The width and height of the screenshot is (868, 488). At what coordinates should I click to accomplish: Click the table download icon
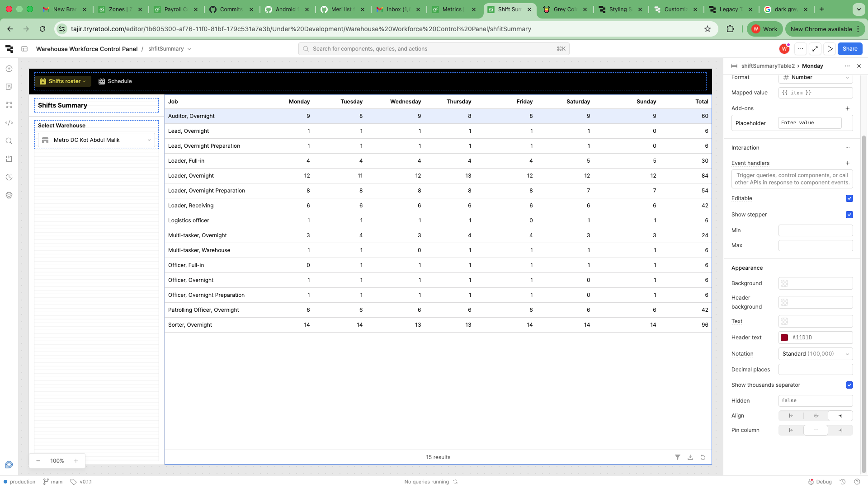[690, 457]
